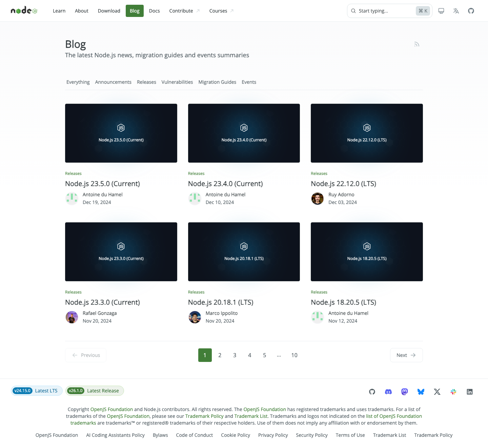488x448 pixels.
Task: Open the Security Policy footer link
Action: coord(312,435)
